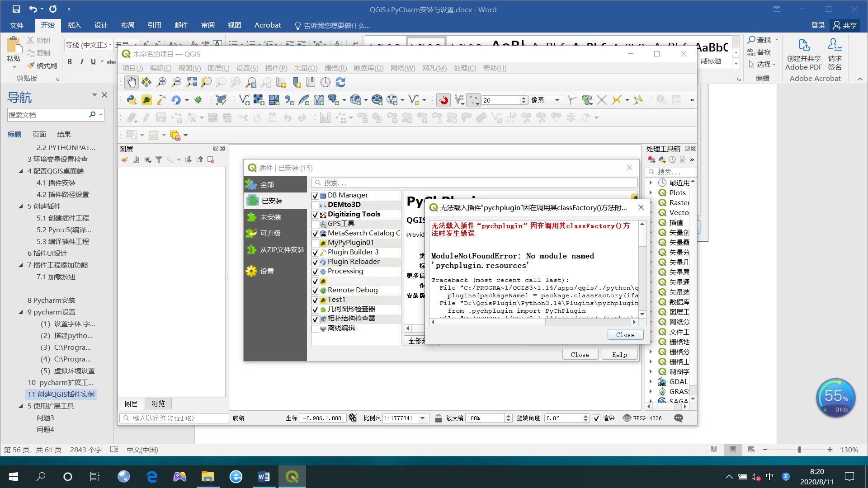
Task: Click the Add PostGIS elephant layer icon
Action: click(334, 100)
